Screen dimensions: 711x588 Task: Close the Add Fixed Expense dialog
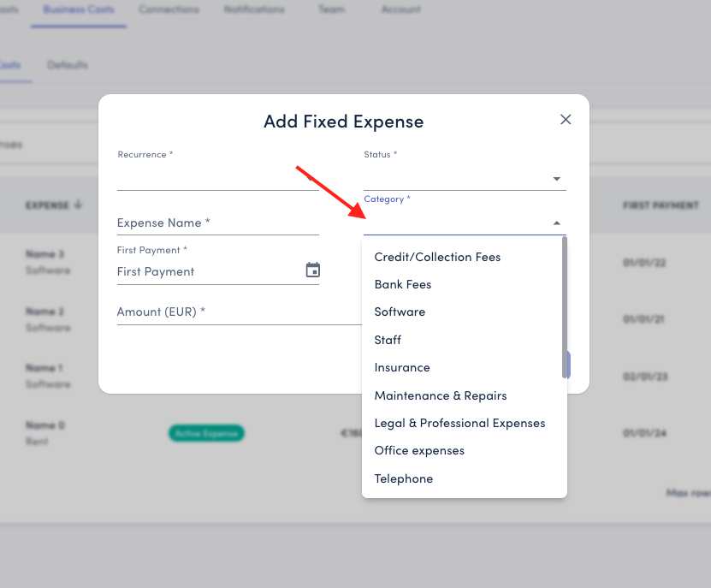click(566, 120)
